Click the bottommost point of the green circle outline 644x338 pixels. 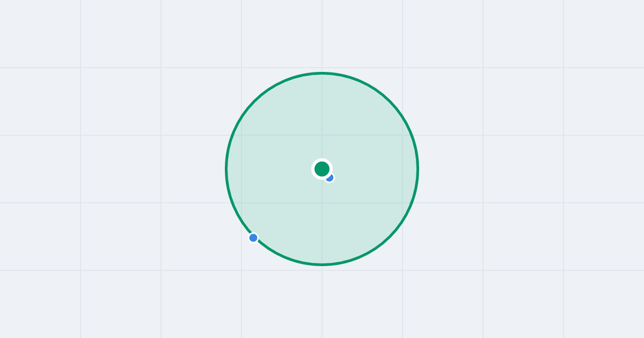click(x=322, y=264)
